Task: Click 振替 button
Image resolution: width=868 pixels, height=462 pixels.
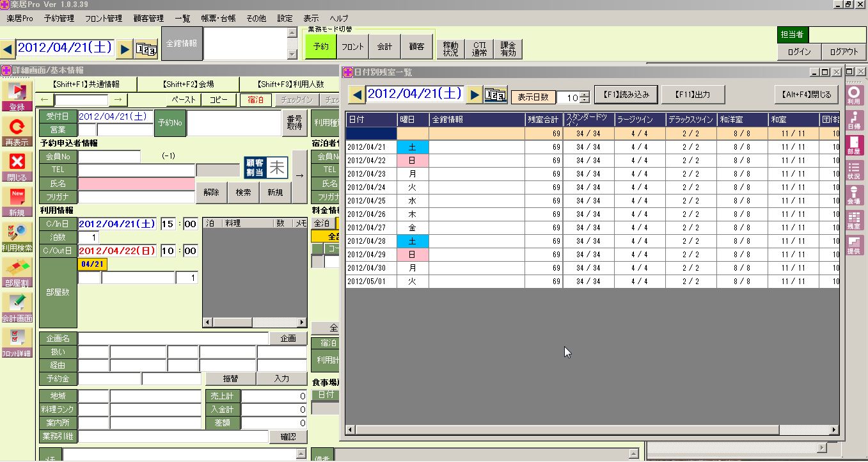Action: (230, 378)
